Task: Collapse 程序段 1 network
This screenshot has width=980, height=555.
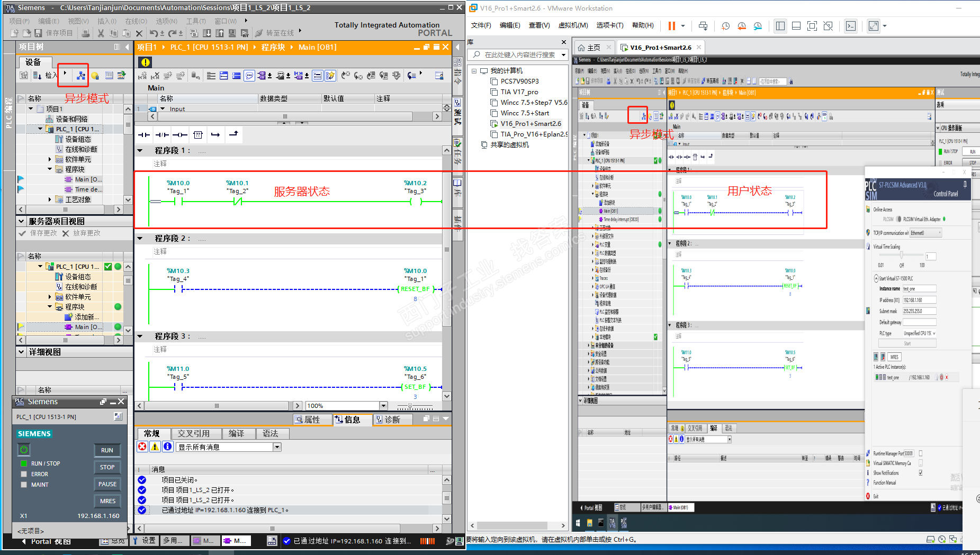Action: coord(140,151)
